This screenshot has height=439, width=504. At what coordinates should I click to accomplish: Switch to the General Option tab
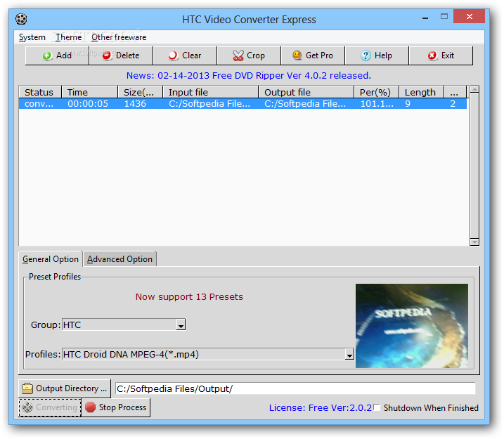[51, 259]
